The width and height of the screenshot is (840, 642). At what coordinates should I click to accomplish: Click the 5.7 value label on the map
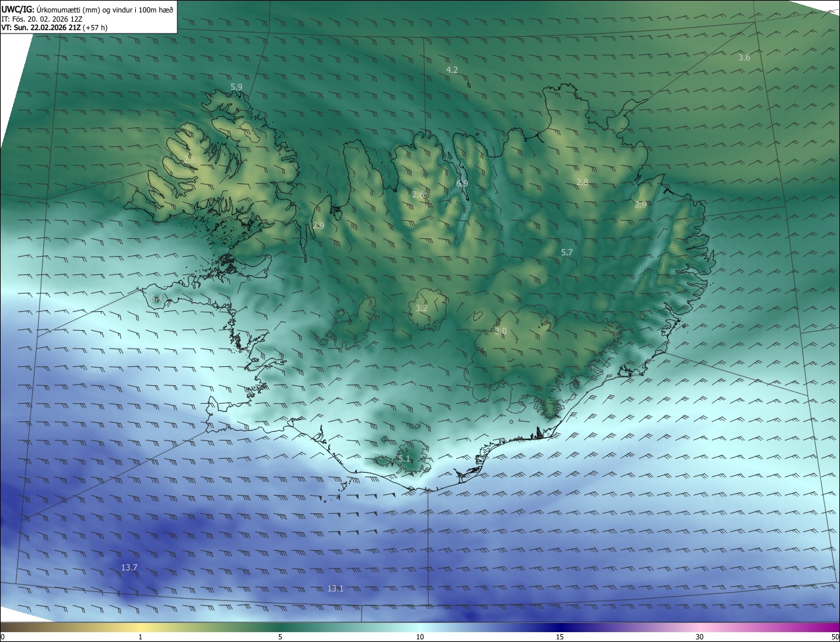click(567, 252)
